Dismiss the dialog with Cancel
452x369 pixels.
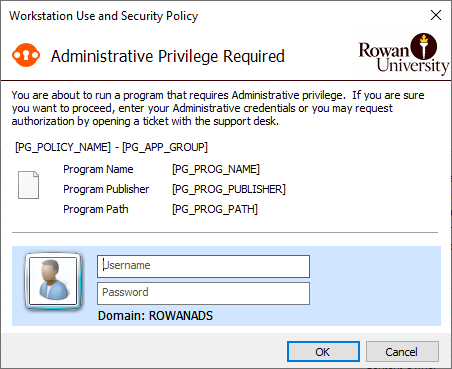[402, 352]
